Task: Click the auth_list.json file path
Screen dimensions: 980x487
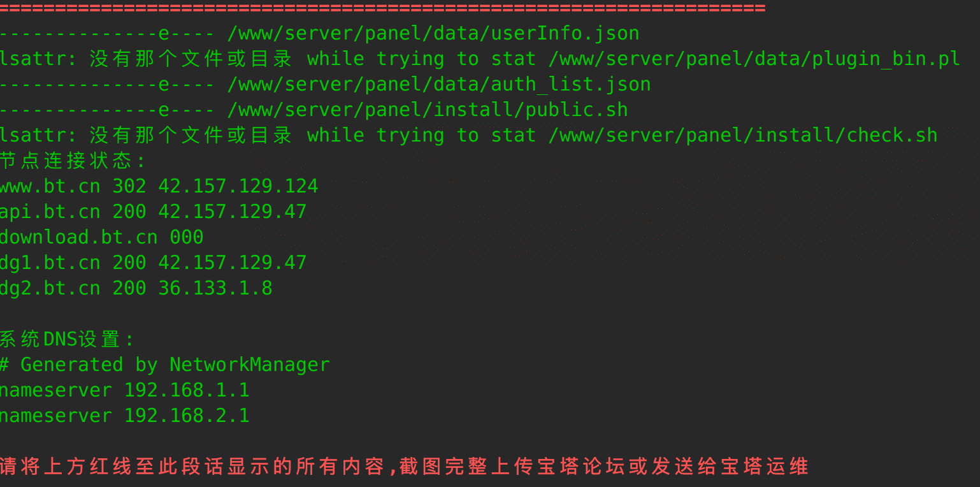Action: [439, 84]
